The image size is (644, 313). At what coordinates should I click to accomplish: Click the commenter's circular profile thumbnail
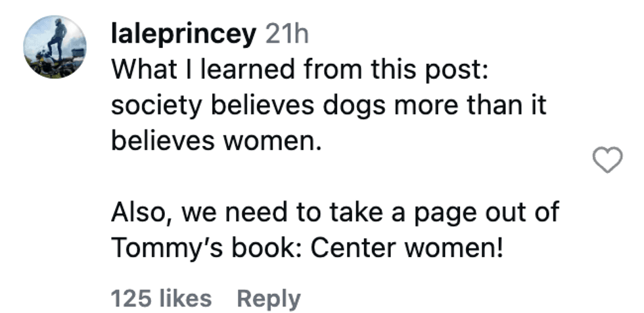pyautogui.click(x=55, y=47)
